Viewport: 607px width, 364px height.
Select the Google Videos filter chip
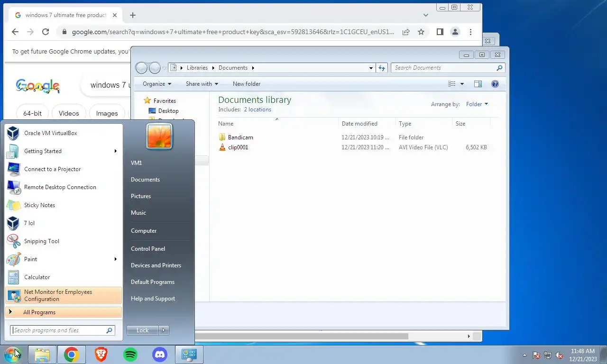69,113
